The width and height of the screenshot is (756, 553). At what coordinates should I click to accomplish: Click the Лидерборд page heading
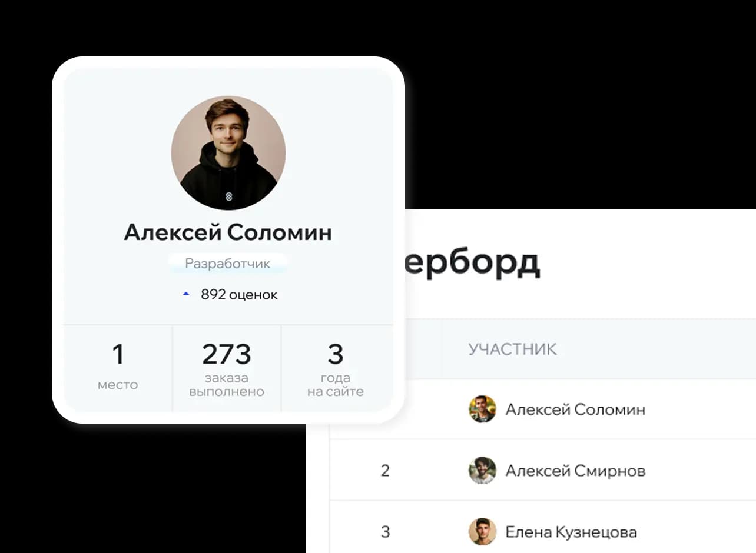point(472,263)
